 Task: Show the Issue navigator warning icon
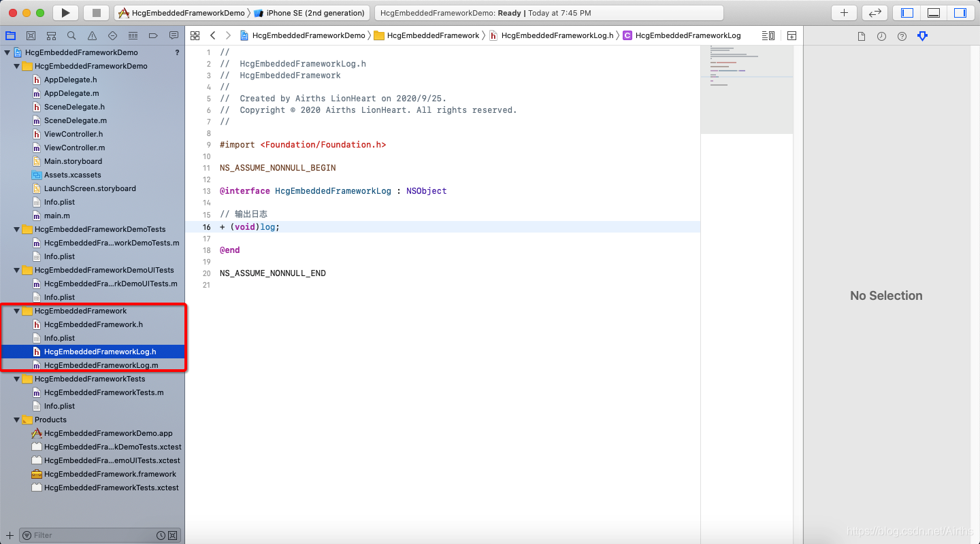91,35
